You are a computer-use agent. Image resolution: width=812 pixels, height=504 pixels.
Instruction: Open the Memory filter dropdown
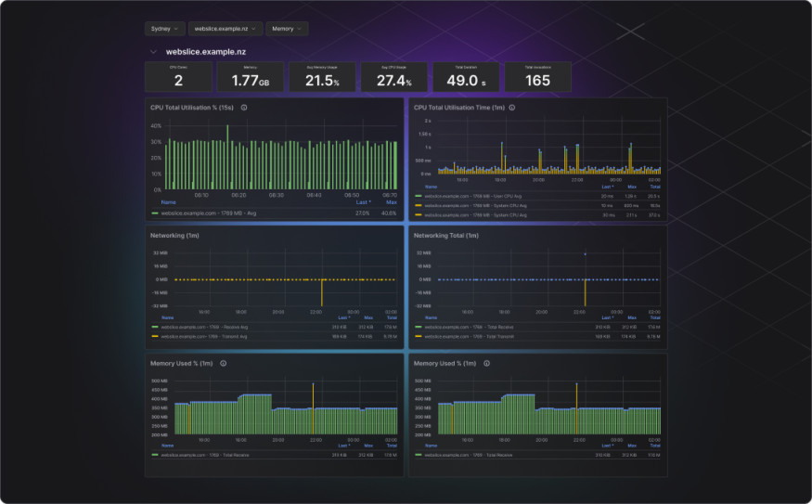pos(287,29)
